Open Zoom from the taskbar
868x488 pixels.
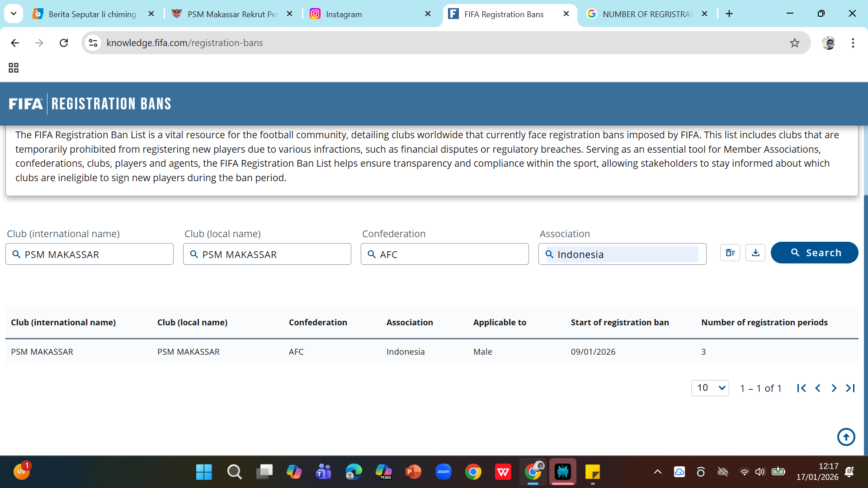click(443, 472)
